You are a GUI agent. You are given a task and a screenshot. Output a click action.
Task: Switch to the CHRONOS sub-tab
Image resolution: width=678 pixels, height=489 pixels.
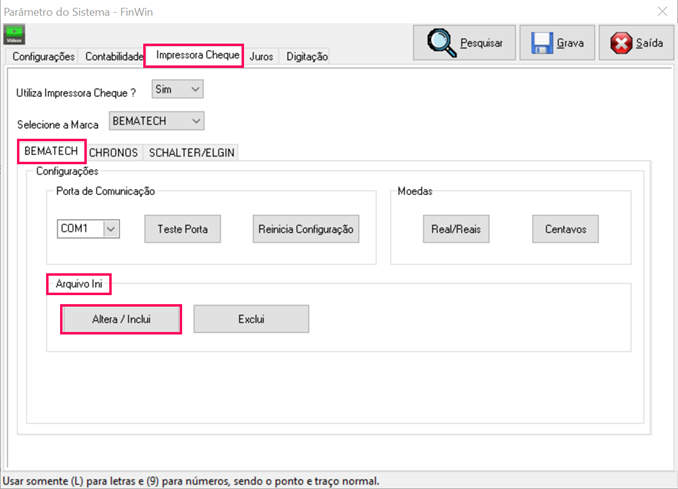click(x=114, y=153)
